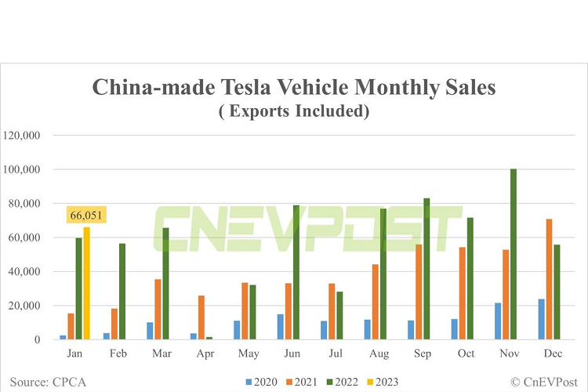Click the 100,000 y-axis label
The height and width of the screenshot is (392, 588).
point(30,169)
